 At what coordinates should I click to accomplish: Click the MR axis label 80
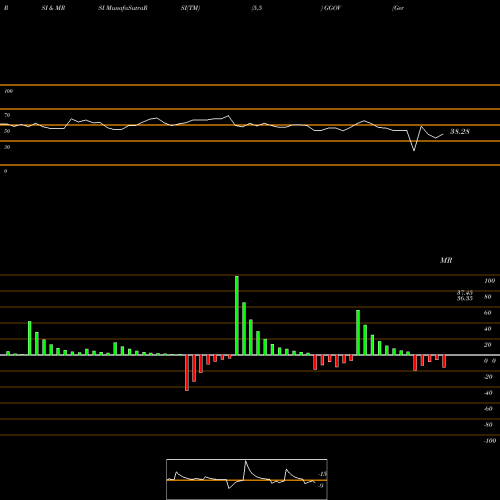488,297
